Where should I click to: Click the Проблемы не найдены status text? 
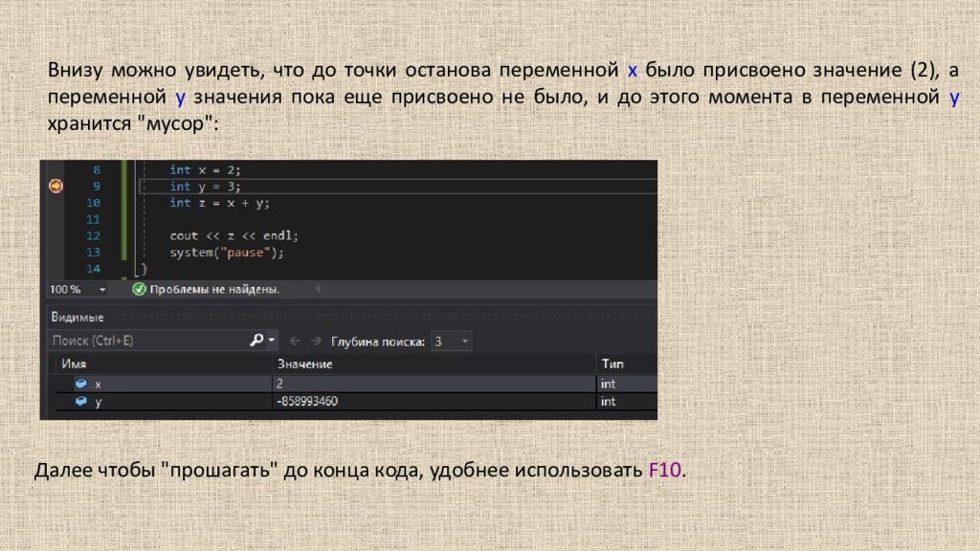(x=214, y=289)
